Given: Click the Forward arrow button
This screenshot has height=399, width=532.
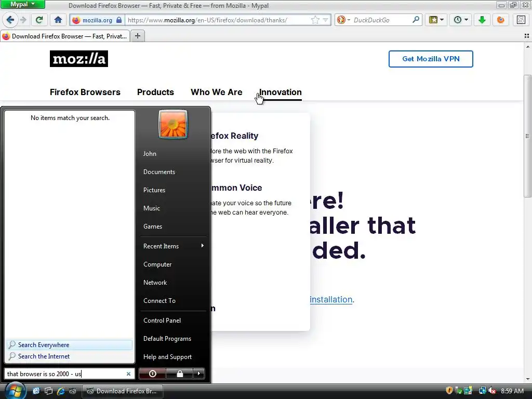Looking at the screenshot, I should [23, 20].
